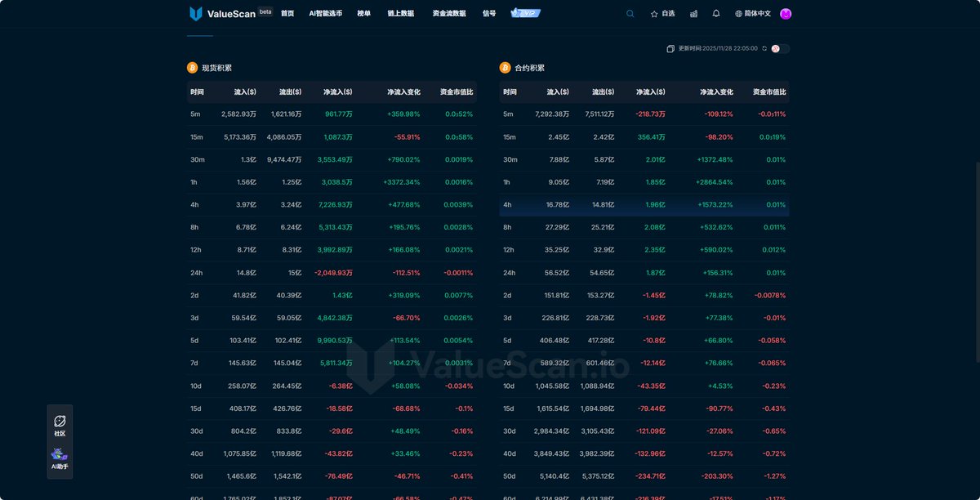Click the market chart icon beside the bell
The width and height of the screenshot is (980, 500).
pyautogui.click(x=694, y=13)
